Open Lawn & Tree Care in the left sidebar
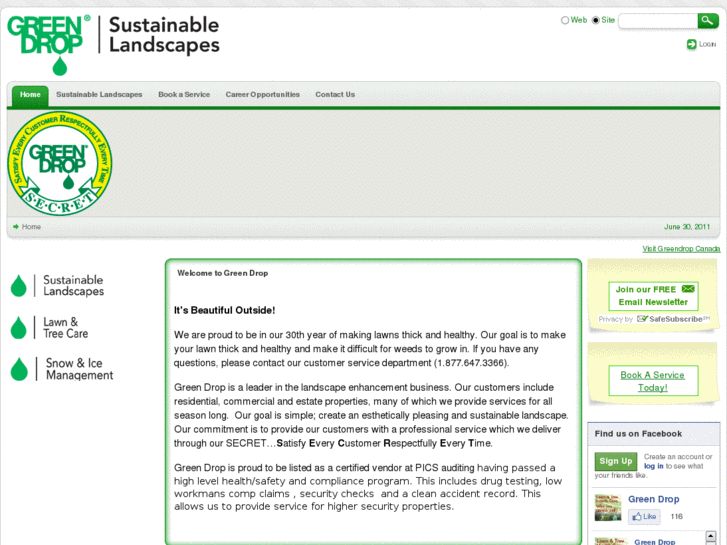This screenshot has height=545, width=727. (x=65, y=327)
